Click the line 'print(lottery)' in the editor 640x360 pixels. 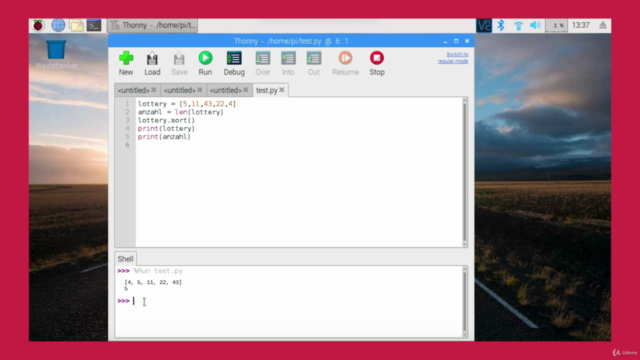click(166, 128)
